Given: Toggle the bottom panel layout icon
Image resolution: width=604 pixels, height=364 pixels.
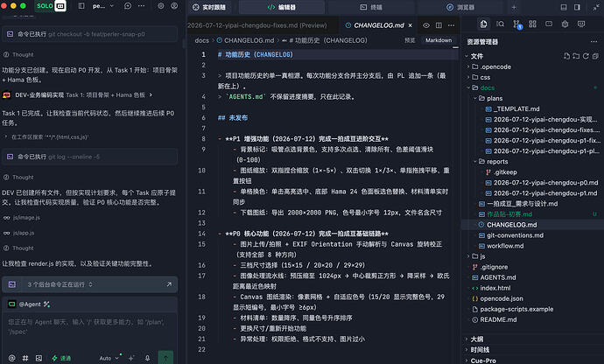Looking at the screenshot, I should [564, 7].
